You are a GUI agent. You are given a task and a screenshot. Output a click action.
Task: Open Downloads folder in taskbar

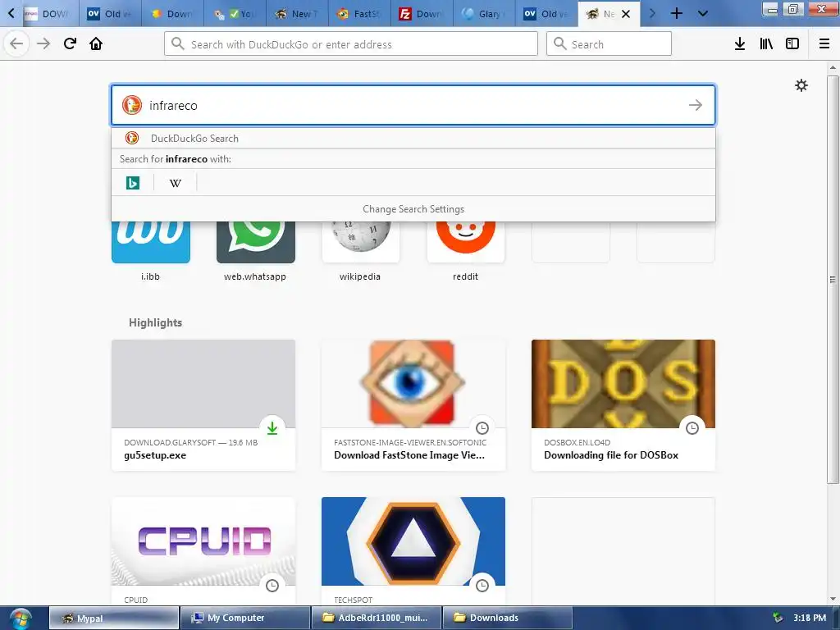tap(508, 618)
